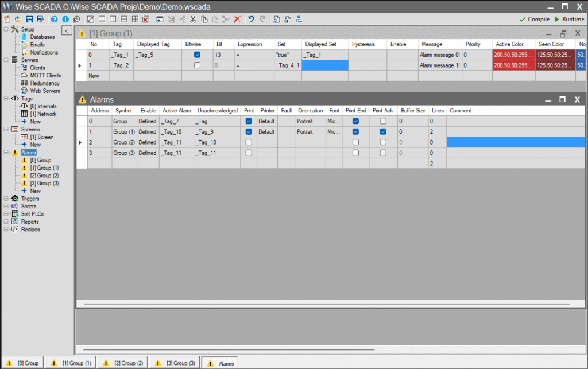Start Runtime from the top bar
The image size is (588, 369).
point(569,19)
